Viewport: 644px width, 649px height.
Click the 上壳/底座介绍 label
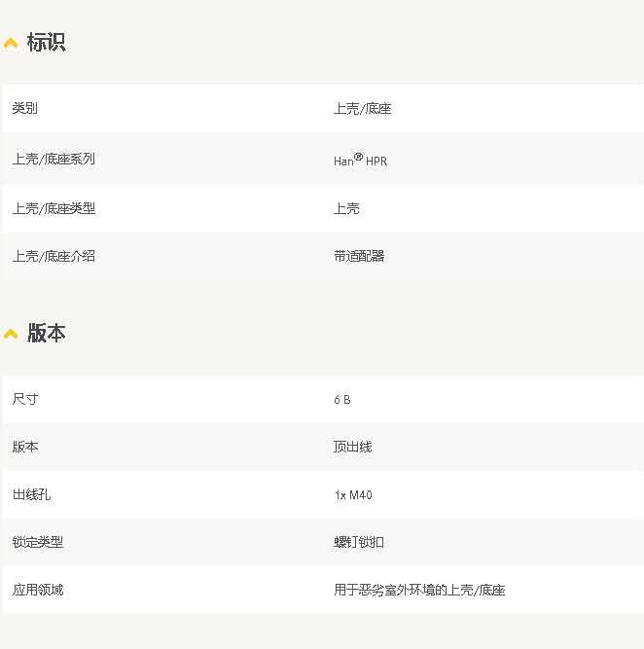(x=54, y=256)
